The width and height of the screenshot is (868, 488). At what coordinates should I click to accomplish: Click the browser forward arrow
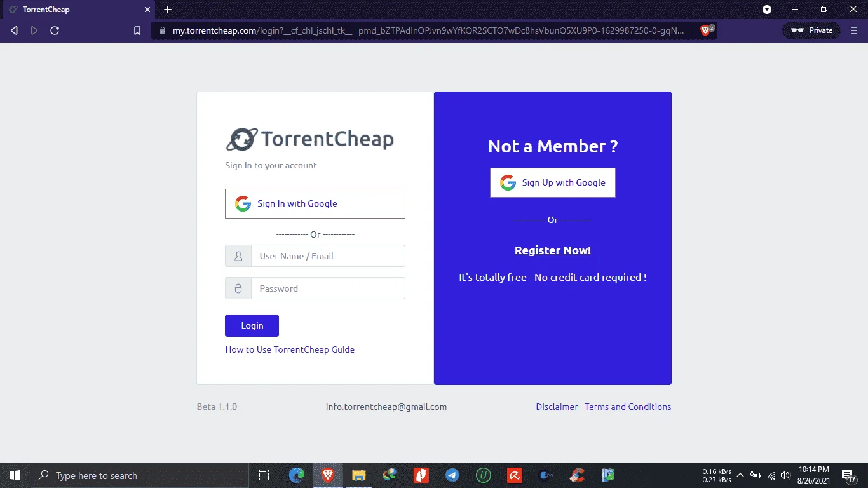click(x=34, y=30)
